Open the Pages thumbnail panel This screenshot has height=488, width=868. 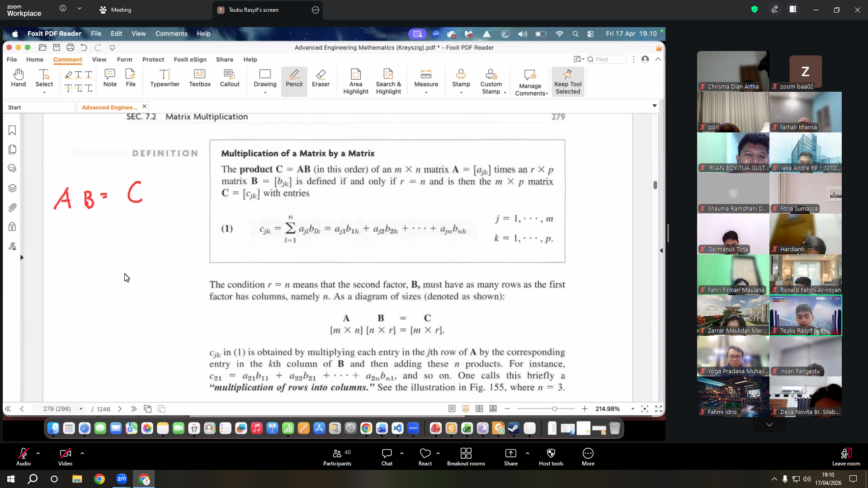point(12,150)
